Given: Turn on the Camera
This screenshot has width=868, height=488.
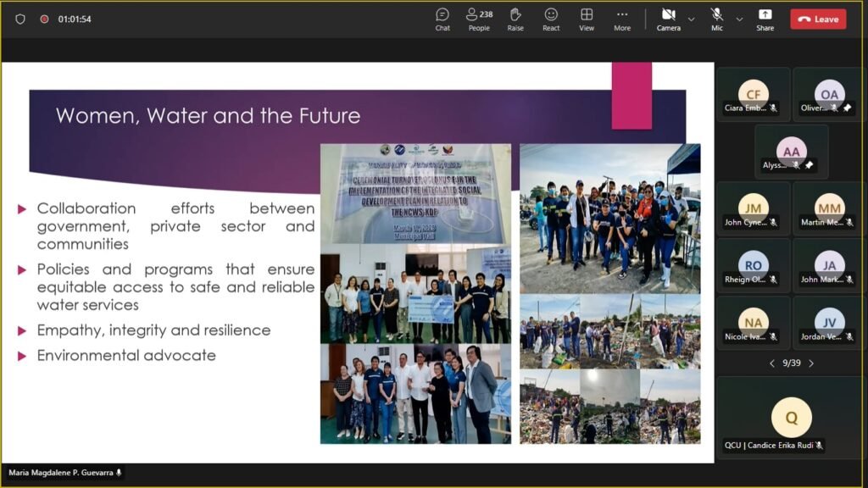Looking at the screenshot, I should (668, 19).
